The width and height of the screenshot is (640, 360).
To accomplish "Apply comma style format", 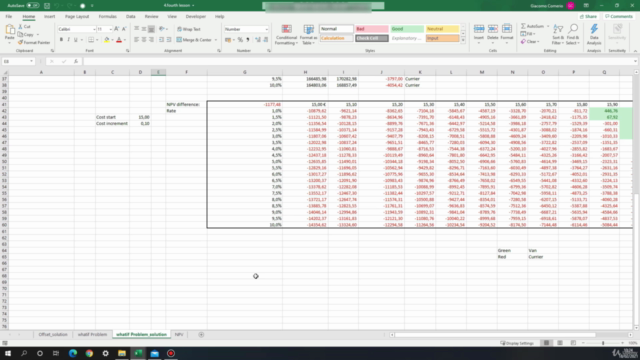I will tap(248, 40).
